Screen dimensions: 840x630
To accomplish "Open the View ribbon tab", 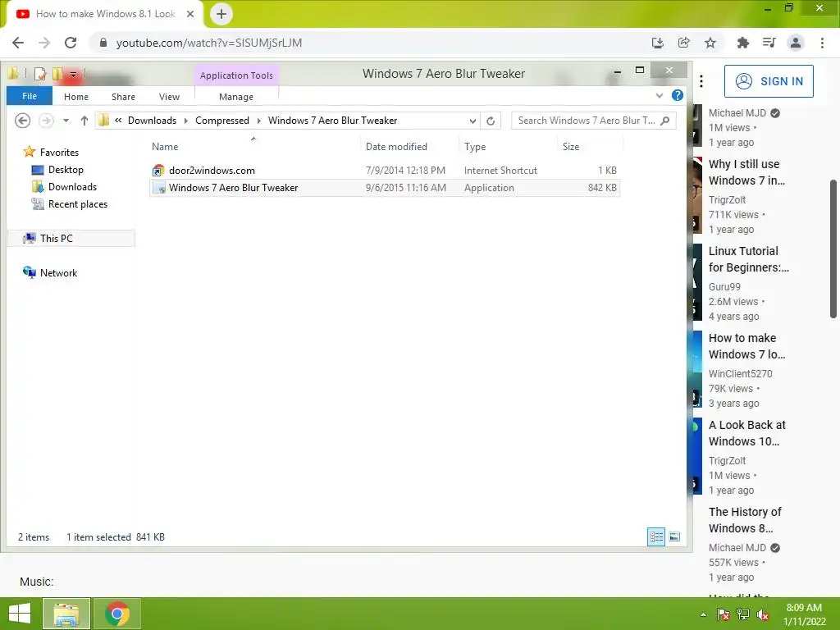I will click(169, 97).
